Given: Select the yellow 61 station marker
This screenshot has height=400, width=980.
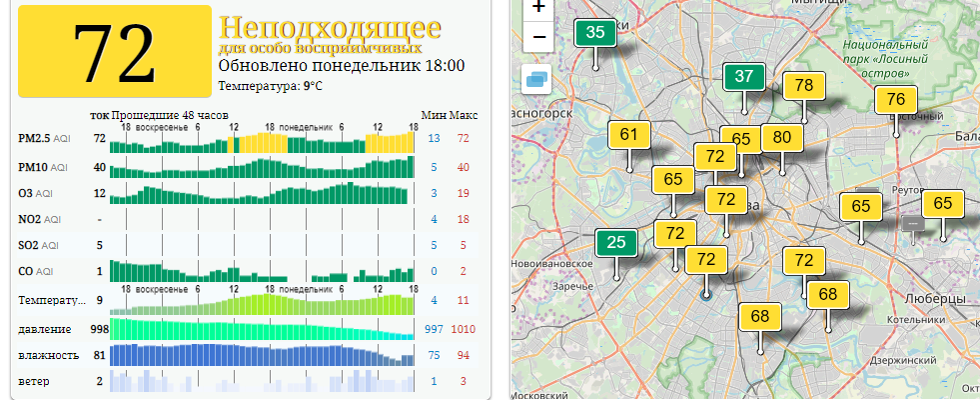Looking at the screenshot, I should pos(629,134).
